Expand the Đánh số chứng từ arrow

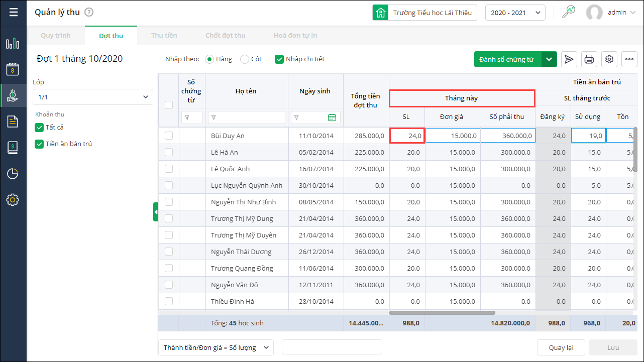click(x=549, y=59)
